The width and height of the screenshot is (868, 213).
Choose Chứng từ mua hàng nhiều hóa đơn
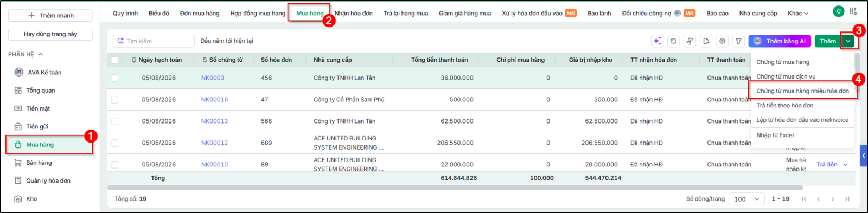pyautogui.click(x=803, y=91)
